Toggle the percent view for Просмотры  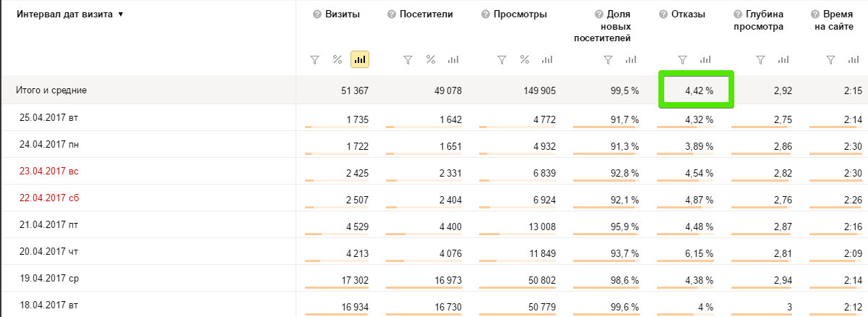click(525, 59)
